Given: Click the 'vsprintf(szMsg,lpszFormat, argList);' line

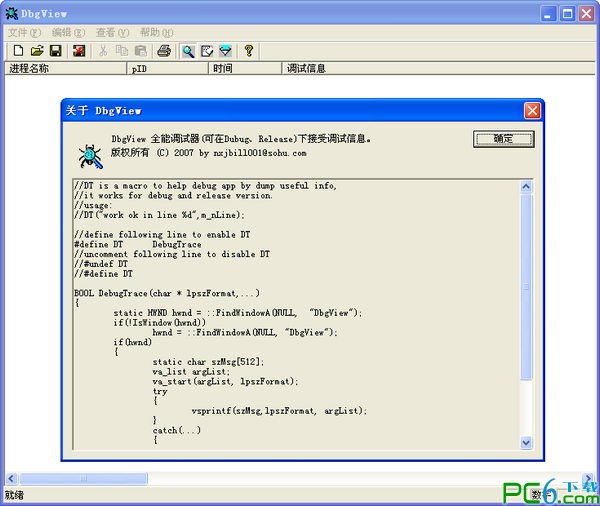Looking at the screenshot, I should [x=279, y=411].
